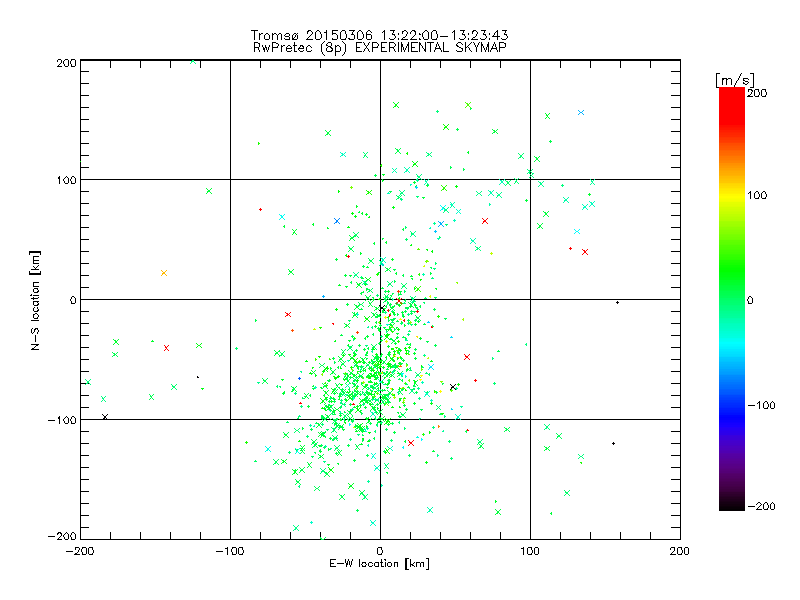Click the 'N-S location [km]' axis label
This screenshot has height=600, width=800.
coord(35,300)
